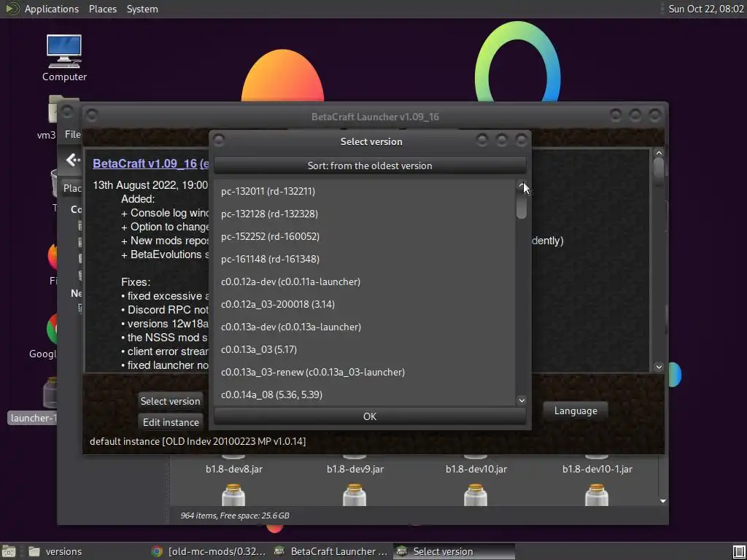Image resolution: width=747 pixels, height=560 pixels.
Task: Select version c0.0.12a-dev (c0.0.11a-launcher)
Action: pos(365,282)
